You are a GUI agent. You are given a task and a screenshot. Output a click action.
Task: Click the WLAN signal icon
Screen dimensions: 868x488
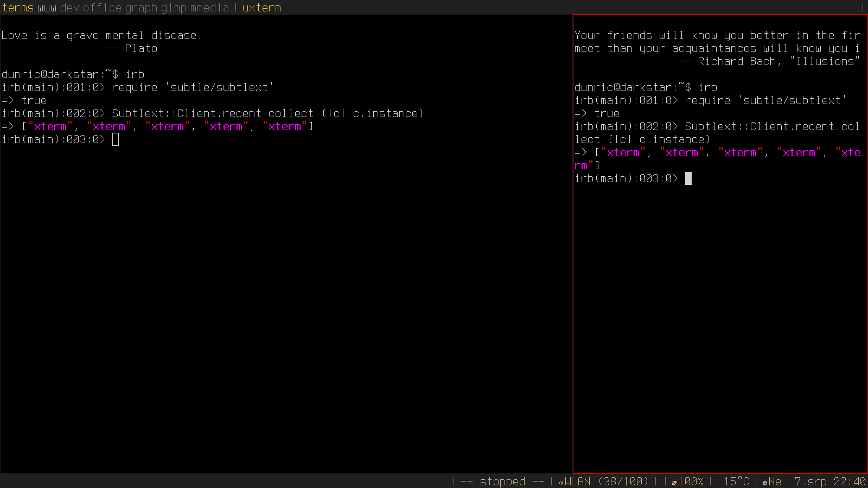coord(561,482)
